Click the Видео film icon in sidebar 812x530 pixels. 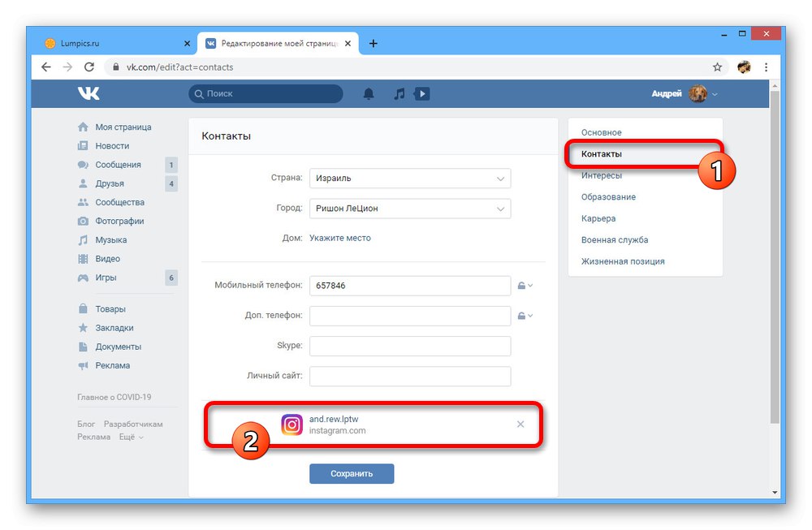click(83, 259)
